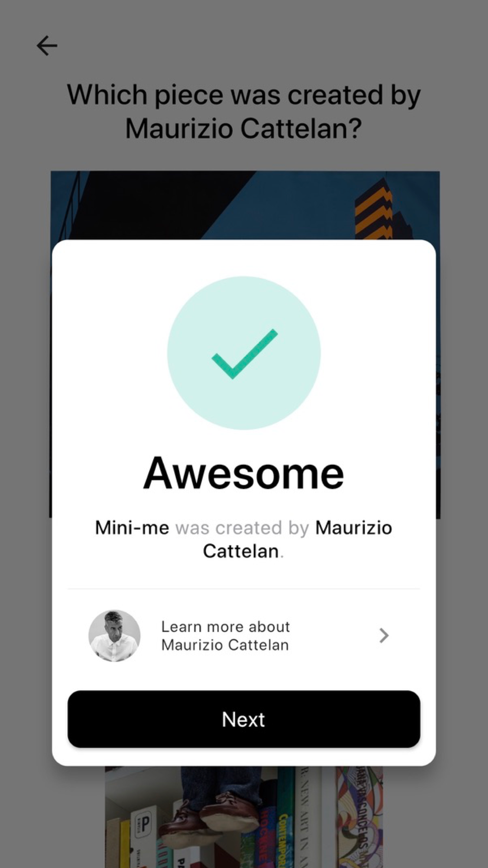Tap the back arrow icon
Image resolution: width=488 pixels, height=868 pixels.
(47, 46)
